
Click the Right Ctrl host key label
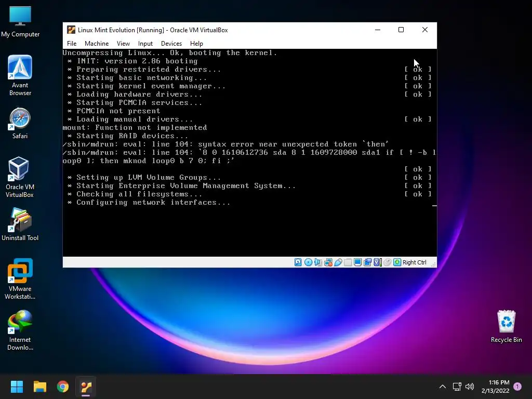click(414, 262)
